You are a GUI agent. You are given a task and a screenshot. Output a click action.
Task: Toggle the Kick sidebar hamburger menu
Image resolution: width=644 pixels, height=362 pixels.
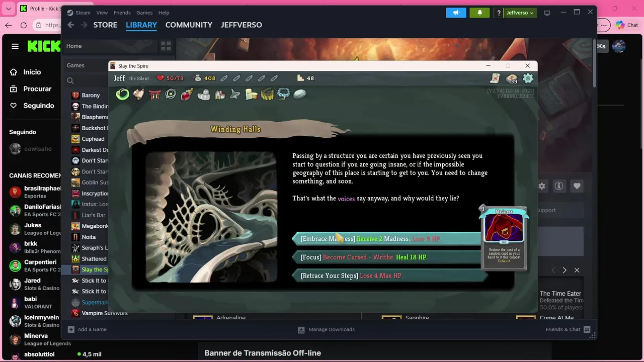point(15,46)
